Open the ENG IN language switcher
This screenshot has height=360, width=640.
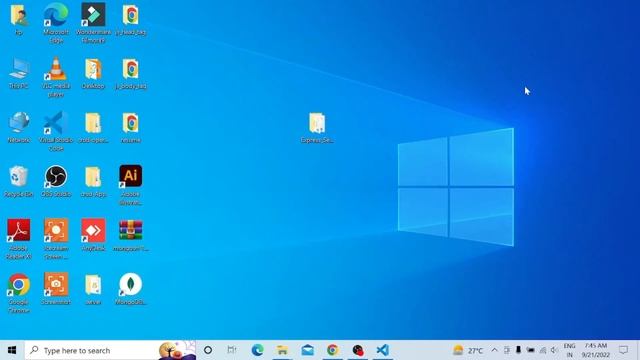569,350
